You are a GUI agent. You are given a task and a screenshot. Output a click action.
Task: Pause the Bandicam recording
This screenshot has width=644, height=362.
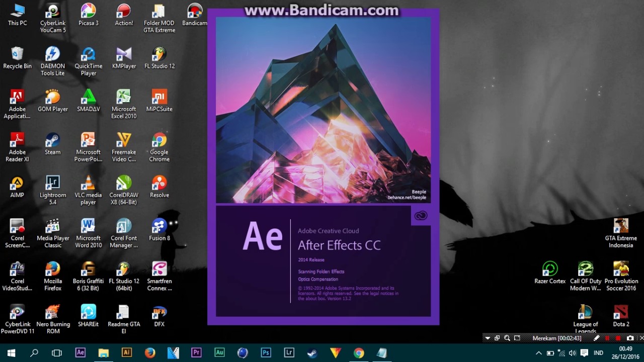[607, 338]
